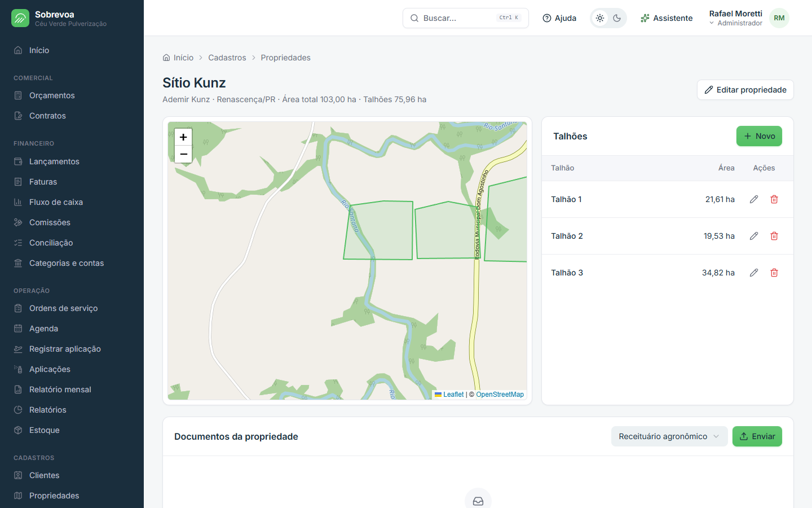Open Contratos in sidebar
This screenshot has height=508, width=812.
click(x=72, y=116)
